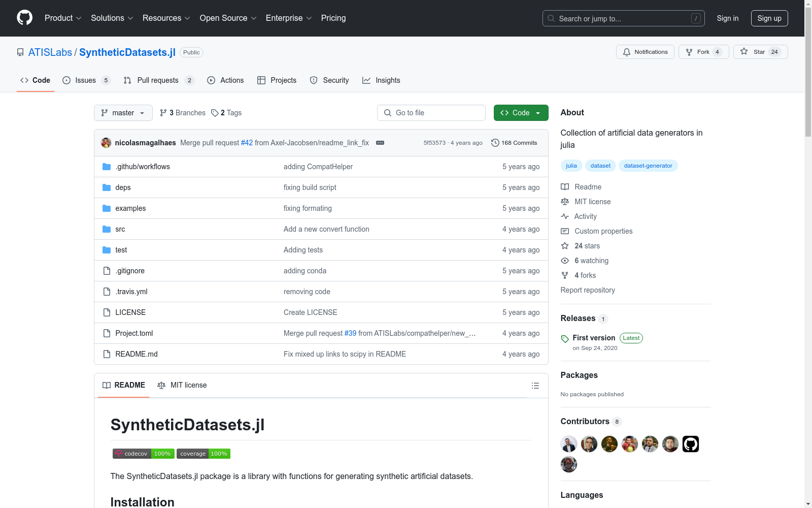Click nicolasmagalhaes avatar in commit row
This screenshot has width=812, height=508.
pos(106,143)
